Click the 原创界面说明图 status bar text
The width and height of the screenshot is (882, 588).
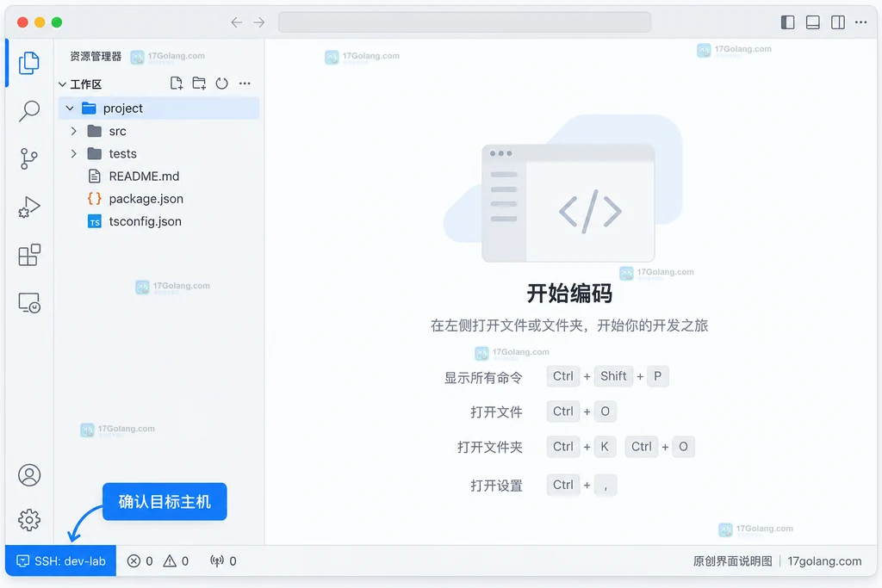732,561
